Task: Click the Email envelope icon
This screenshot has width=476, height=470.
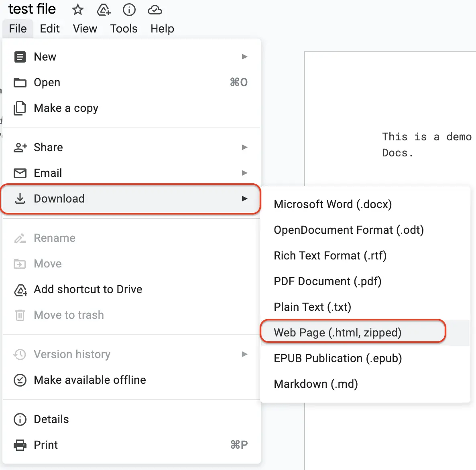Action: pyautogui.click(x=20, y=173)
